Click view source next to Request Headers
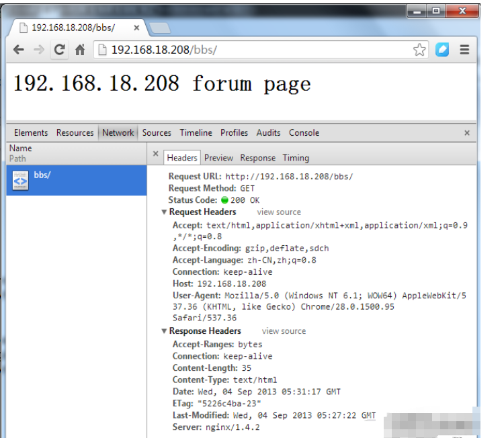504x438 pixels. 279,212
